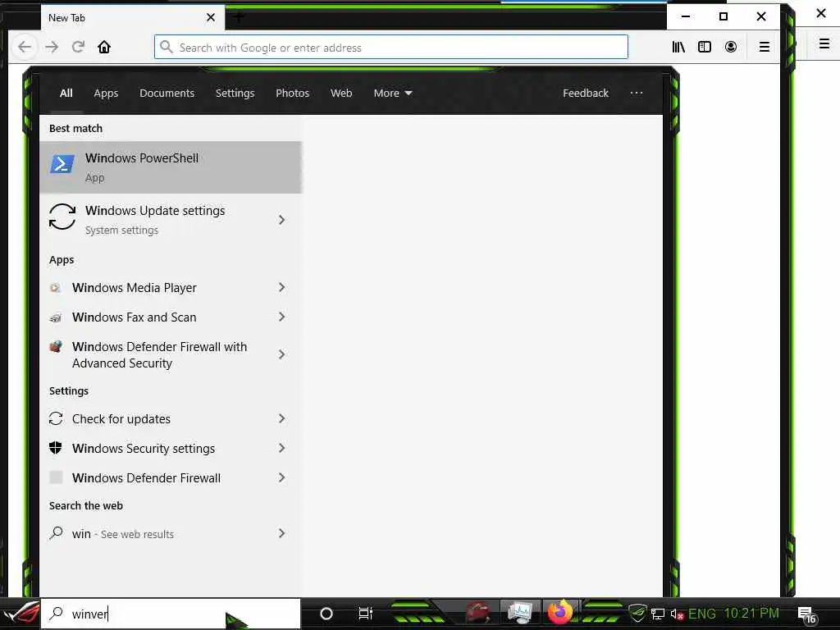Reload the page in Firefox
This screenshot has width=840, height=630.
[x=78, y=47]
